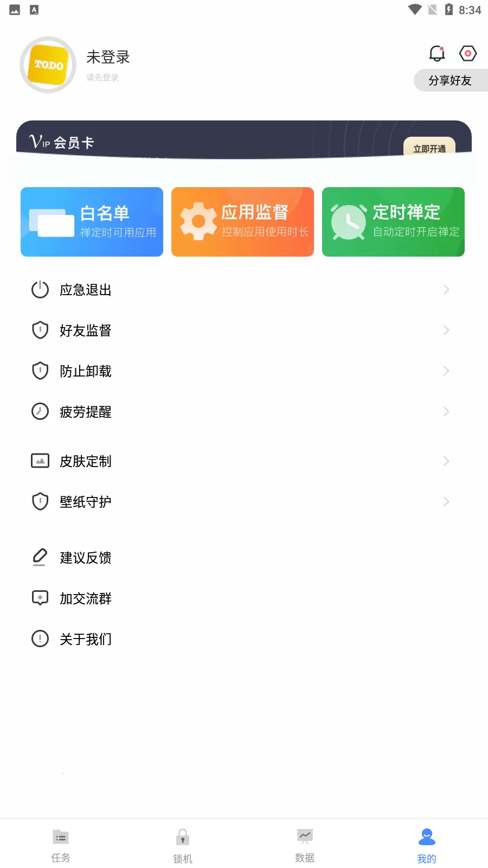Tap the chat-plus icon beside 加交流群
The width and height of the screenshot is (488, 868).
click(40, 598)
